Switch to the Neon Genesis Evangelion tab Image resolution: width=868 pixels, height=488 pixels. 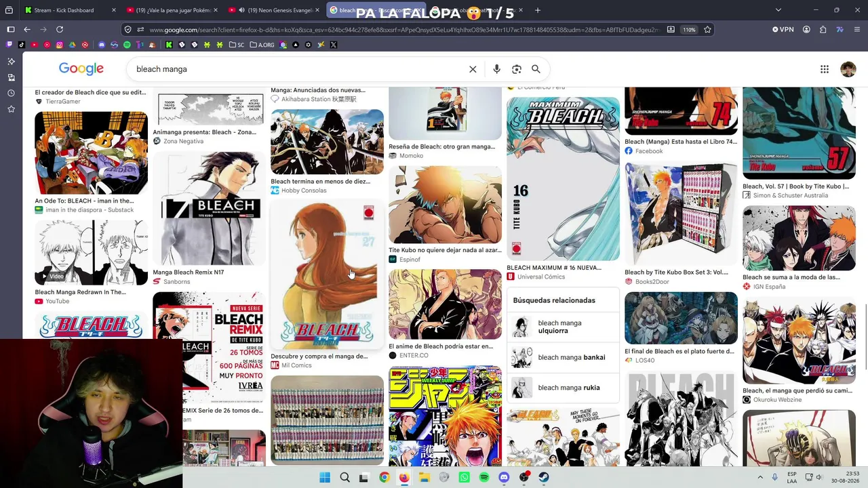(x=273, y=10)
